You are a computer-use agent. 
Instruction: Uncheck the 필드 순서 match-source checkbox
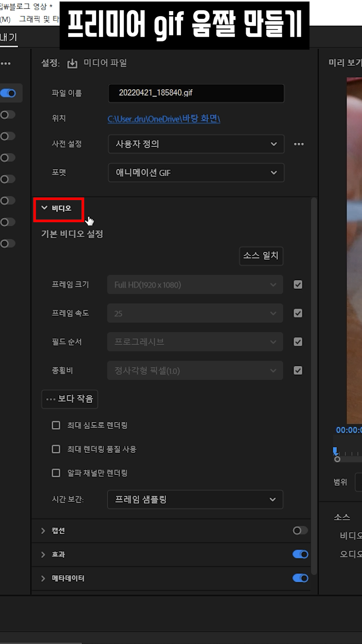pos(298,342)
